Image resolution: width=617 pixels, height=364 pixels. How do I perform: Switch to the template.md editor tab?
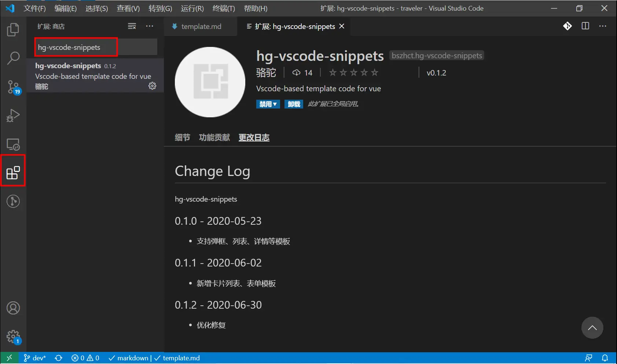coord(201,26)
